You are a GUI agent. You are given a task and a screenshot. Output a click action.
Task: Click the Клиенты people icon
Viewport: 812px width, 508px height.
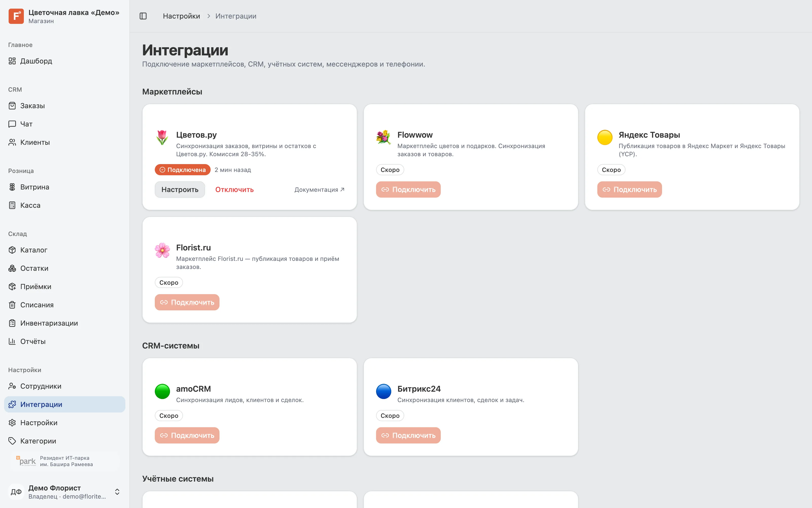click(x=12, y=142)
